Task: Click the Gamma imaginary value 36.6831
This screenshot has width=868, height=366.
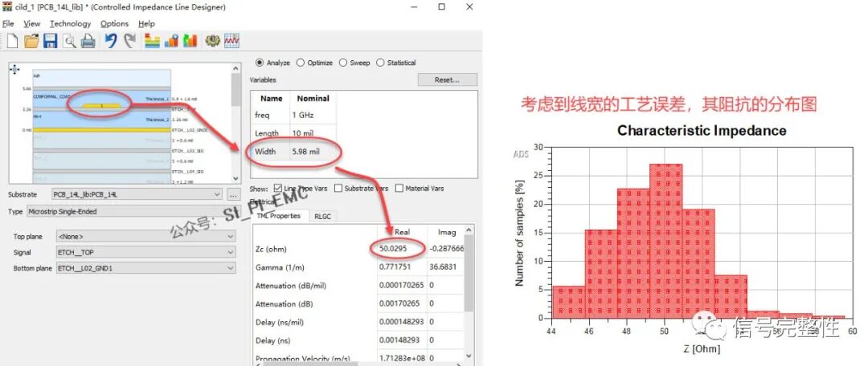Action: (x=443, y=267)
